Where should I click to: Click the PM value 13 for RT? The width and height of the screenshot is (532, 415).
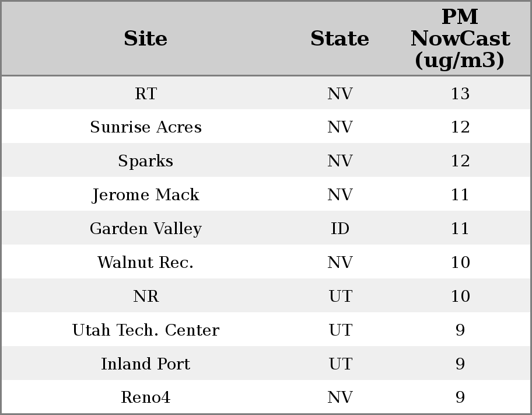point(460,93)
